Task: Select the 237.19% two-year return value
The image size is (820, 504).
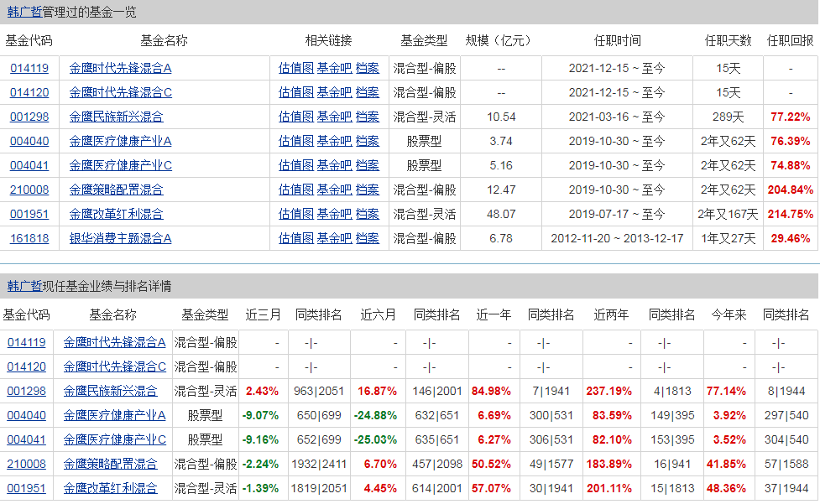Action: [x=608, y=391]
